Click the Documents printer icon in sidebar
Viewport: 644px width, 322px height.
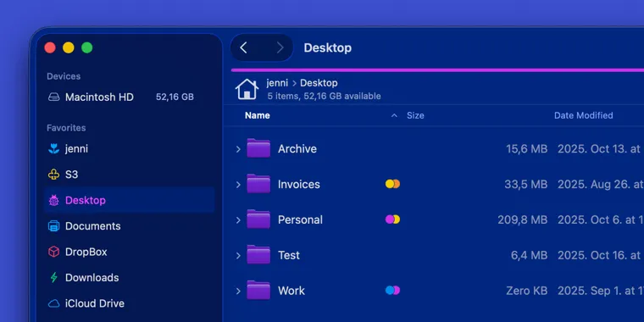click(53, 226)
